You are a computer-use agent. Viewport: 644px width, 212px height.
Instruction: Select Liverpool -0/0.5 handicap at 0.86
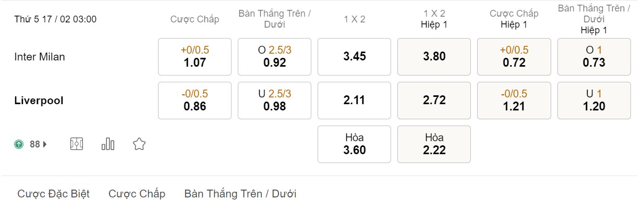point(195,100)
